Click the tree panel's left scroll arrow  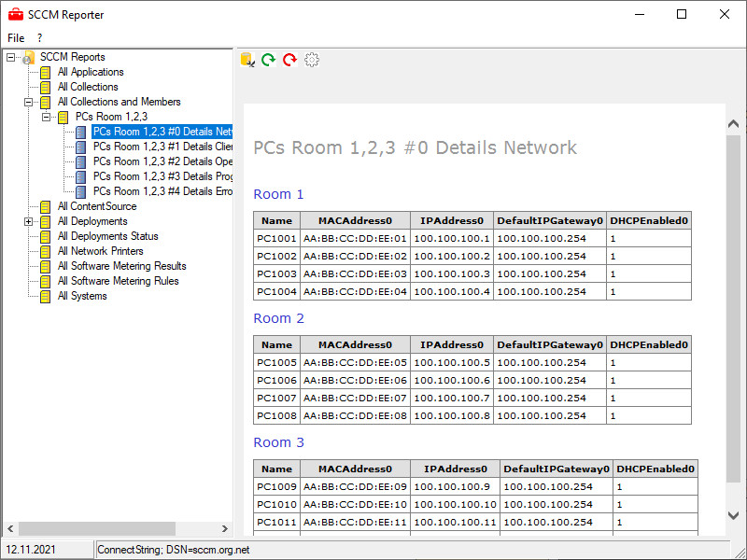(10, 528)
